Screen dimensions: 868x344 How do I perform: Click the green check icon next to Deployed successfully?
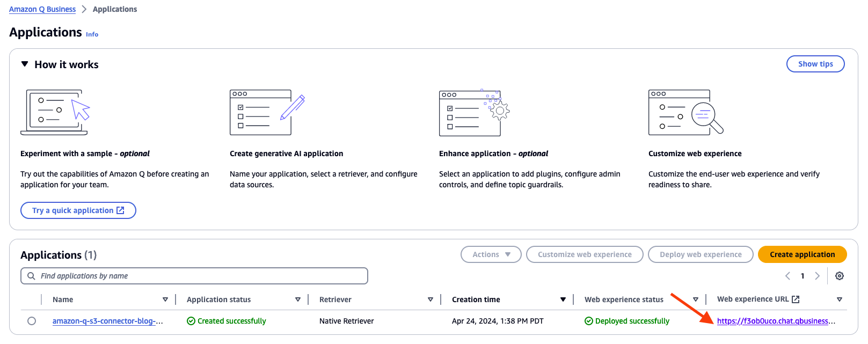[x=588, y=321]
